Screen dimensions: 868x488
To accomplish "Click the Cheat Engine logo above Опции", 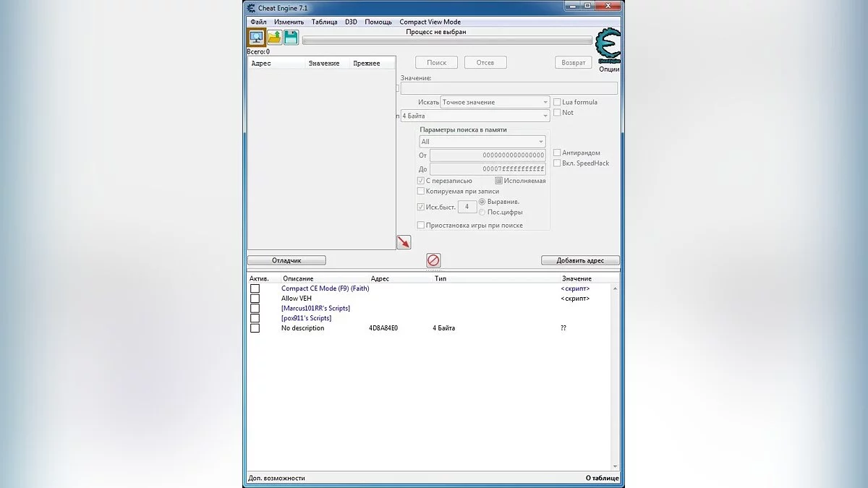I will (608, 46).
